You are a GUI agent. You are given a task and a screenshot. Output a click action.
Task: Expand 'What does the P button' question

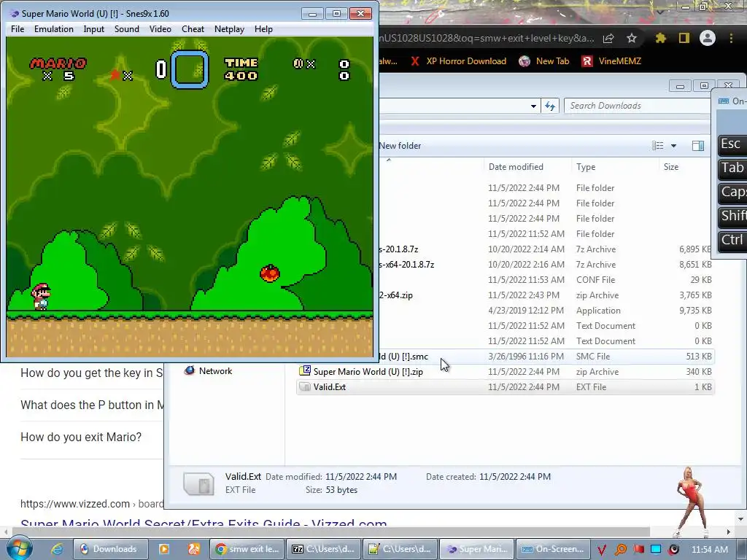[91, 405]
